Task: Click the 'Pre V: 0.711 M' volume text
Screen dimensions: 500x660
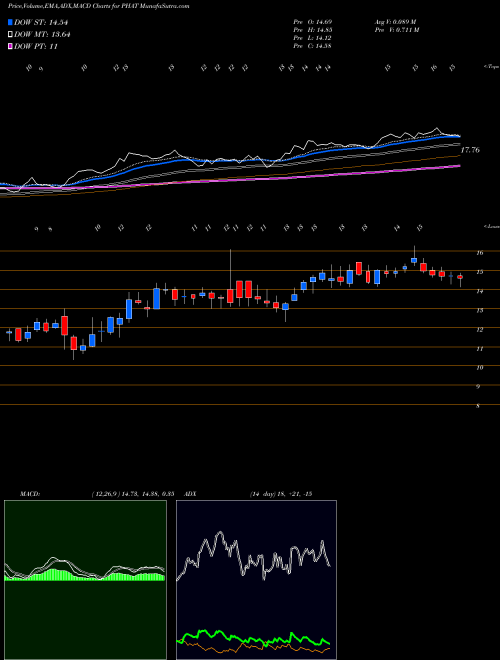Action: (396, 30)
